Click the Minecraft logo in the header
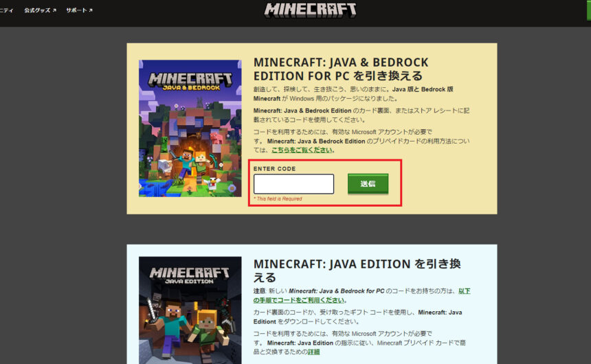The image size is (591, 364). coord(310,10)
